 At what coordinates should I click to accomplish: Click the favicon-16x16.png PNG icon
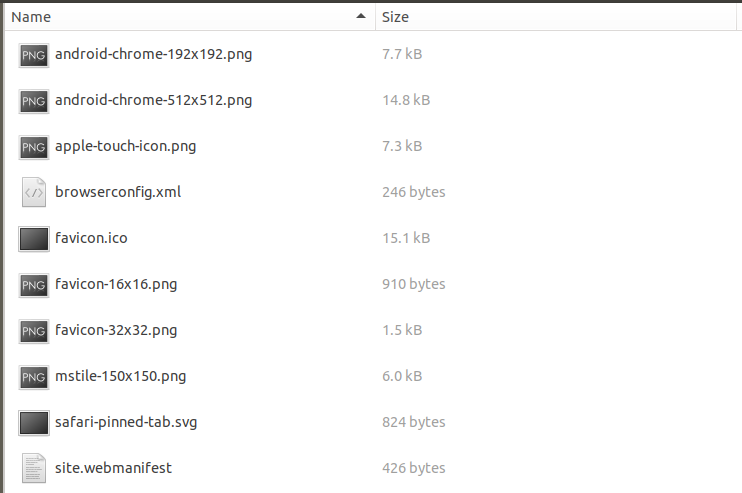pyautogui.click(x=34, y=285)
